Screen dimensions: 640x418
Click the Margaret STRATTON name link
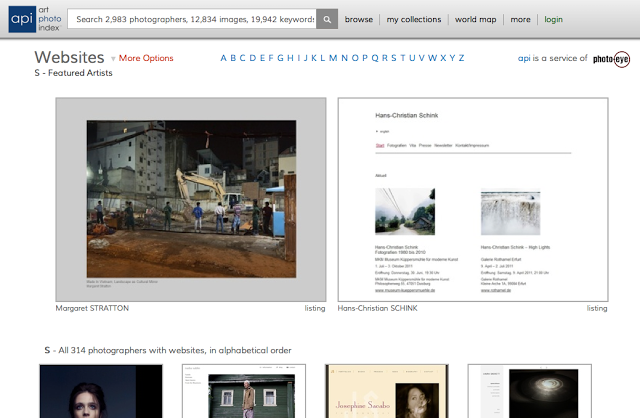(92, 308)
